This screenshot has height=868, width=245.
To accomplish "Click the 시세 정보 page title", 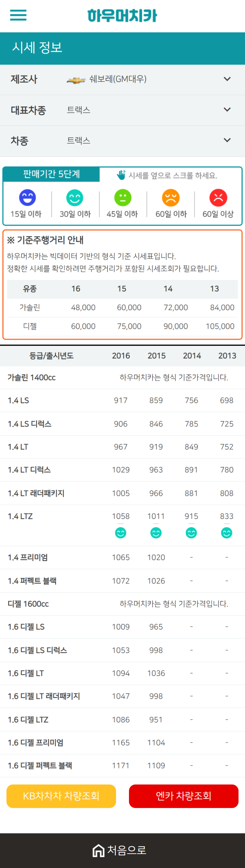I will (x=37, y=47).
